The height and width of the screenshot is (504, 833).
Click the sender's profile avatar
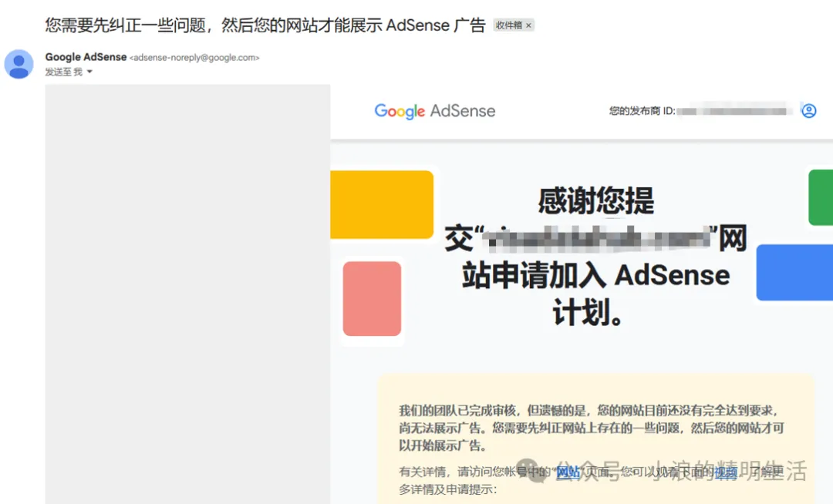point(19,64)
